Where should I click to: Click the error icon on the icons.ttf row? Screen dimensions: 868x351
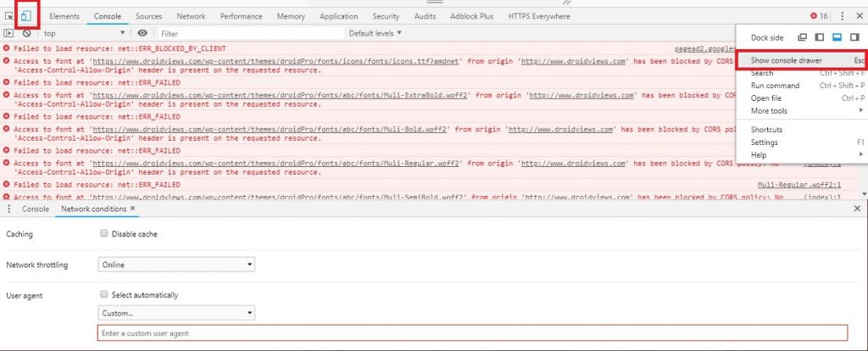[x=7, y=61]
